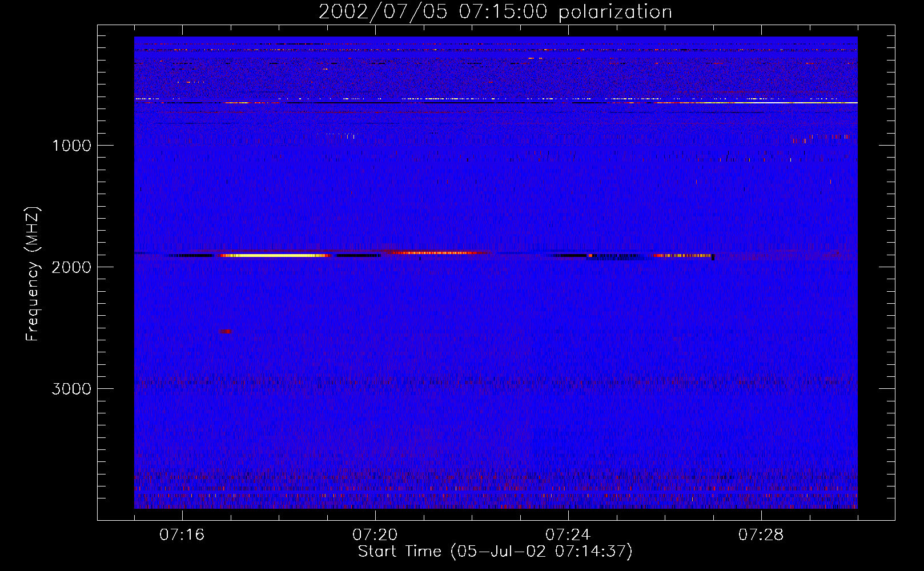The width and height of the screenshot is (924, 571).
Task: Click the 07:24 time tick label
Action: pyautogui.click(x=568, y=535)
